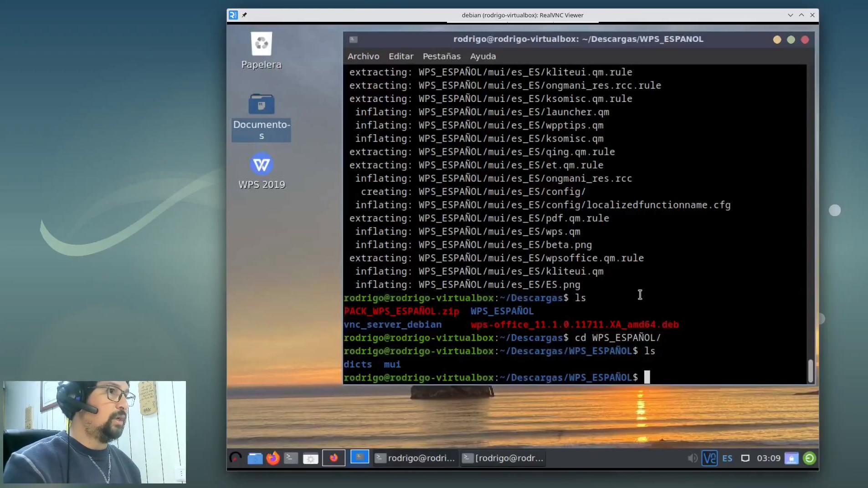Launch Firefox from the taskbar launcher
The width and height of the screenshot is (868, 488).
tap(273, 458)
